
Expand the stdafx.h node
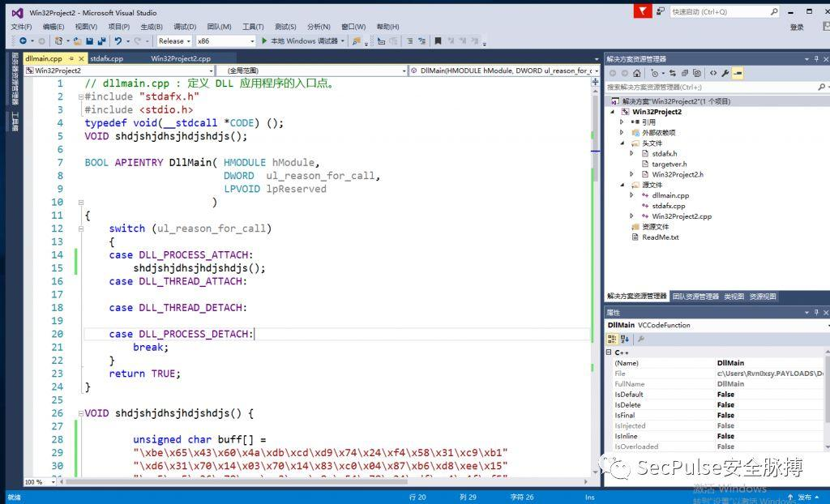click(x=631, y=153)
